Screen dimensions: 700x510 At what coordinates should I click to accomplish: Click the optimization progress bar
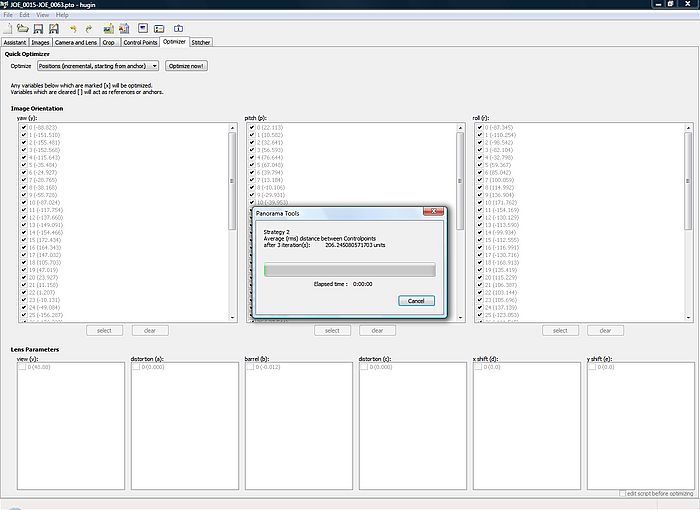tap(349, 270)
